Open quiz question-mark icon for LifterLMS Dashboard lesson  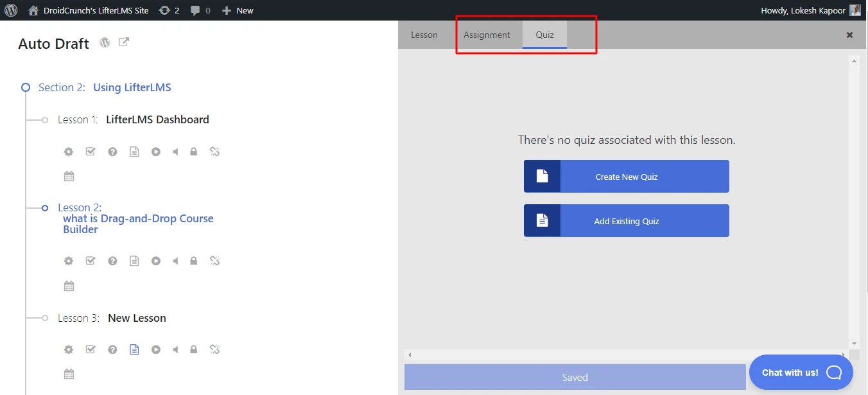112,152
